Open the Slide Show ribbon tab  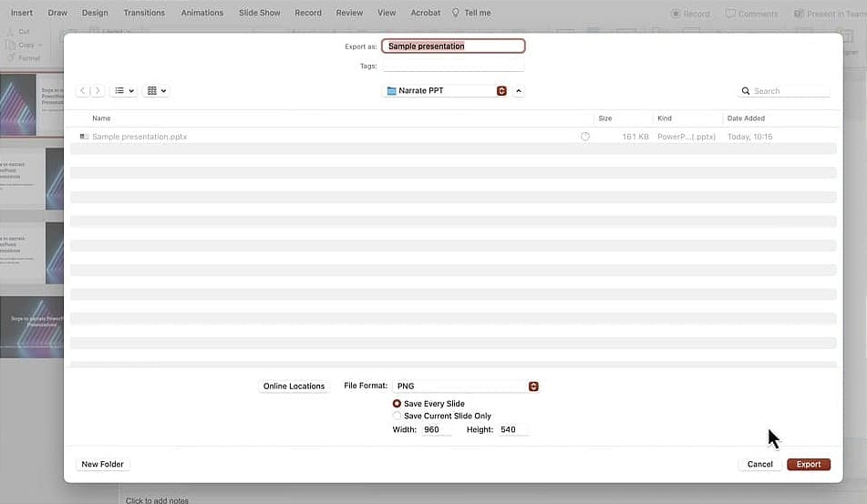pos(259,13)
